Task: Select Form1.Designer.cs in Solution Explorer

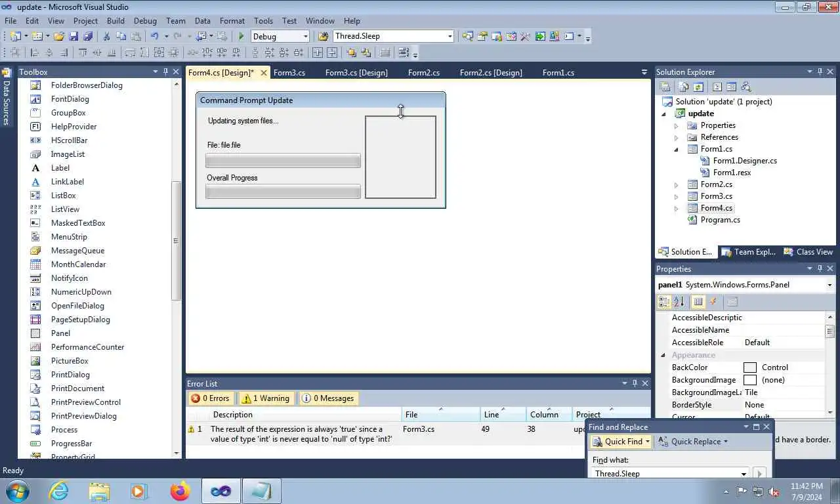Action: pos(745,161)
